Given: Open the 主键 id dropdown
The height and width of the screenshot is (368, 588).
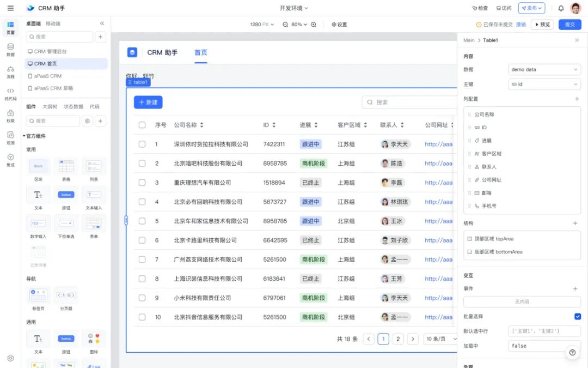Looking at the screenshot, I should (544, 84).
